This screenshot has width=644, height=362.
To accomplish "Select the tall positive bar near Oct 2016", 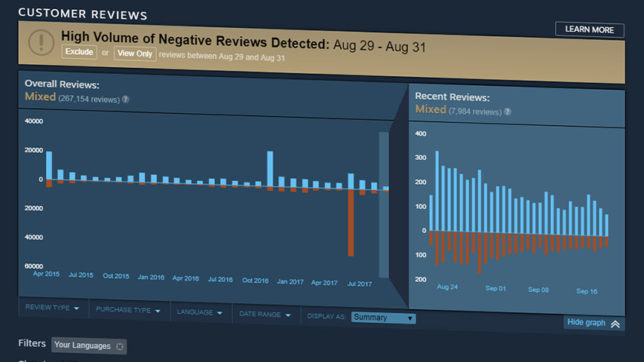I will click(269, 166).
